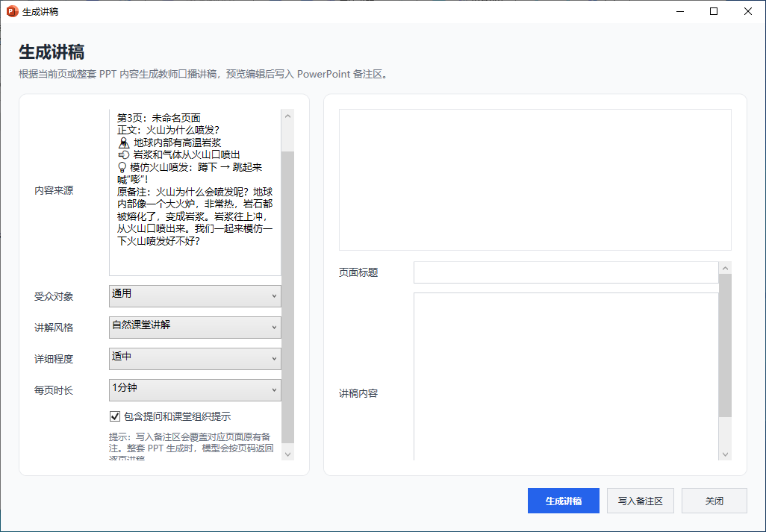
Task: Click inside the 页面标题 input field
Action: tap(566, 272)
